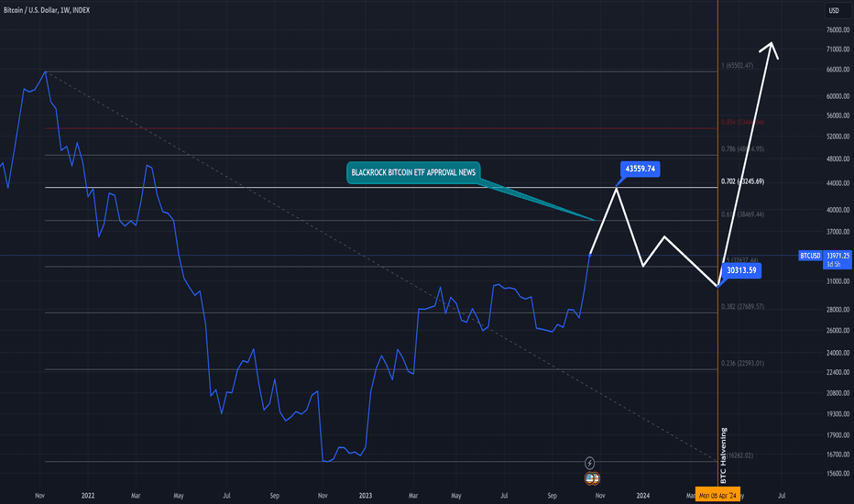
Task: Select the Mon 08 Apr '24 date marker
Action: (x=717, y=495)
